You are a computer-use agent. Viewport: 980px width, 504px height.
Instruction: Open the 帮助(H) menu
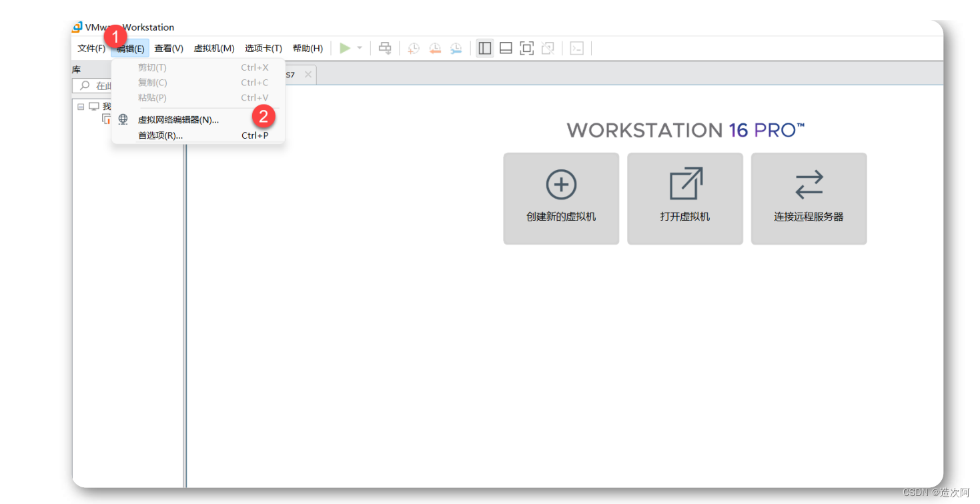pyautogui.click(x=308, y=48)
